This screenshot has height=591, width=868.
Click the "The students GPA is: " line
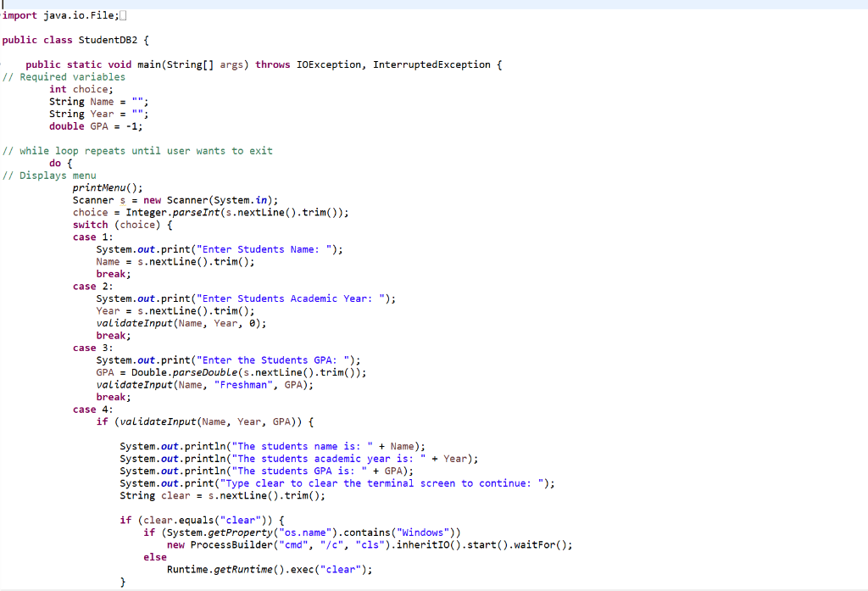[266, 471]
